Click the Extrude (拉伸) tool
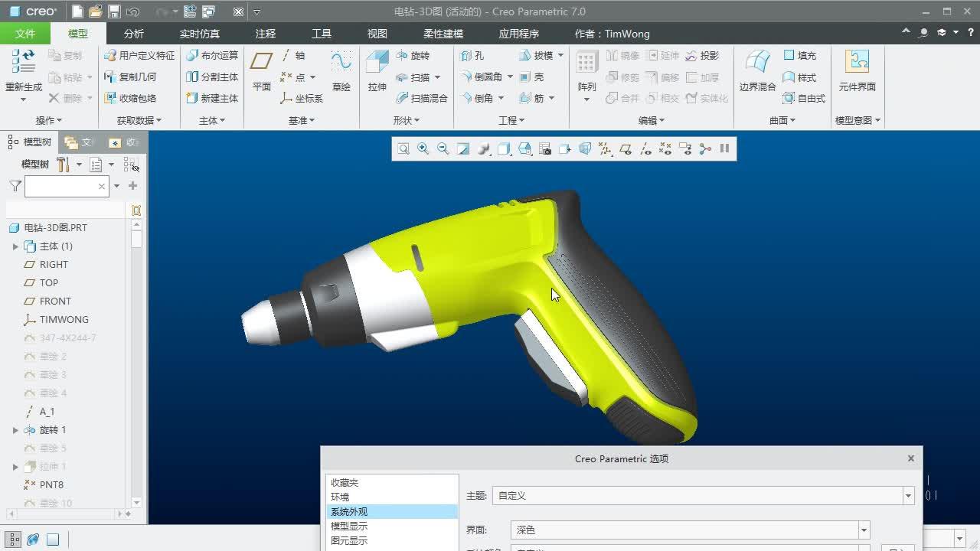The height and width of the screenshot is (551, 980). 377,71
